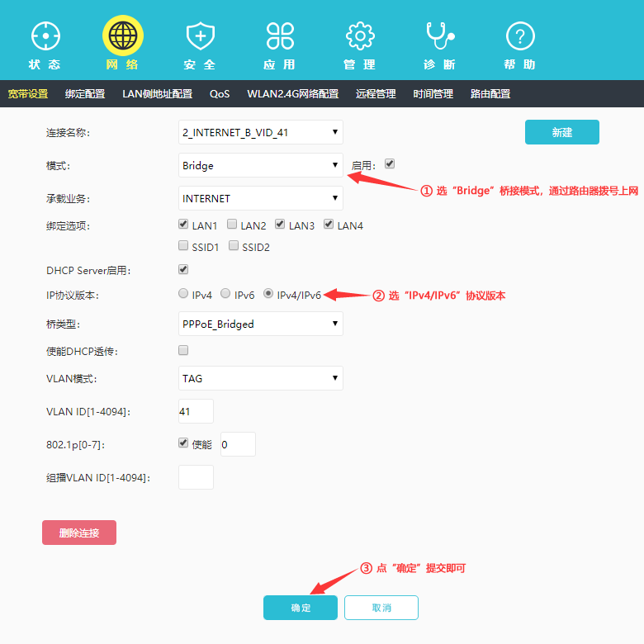The height and width of the screenshot is (644, 644).
Task: Open the 诊断 (Diagnosis) stethoscope icon
Action: tap(440, 36)
